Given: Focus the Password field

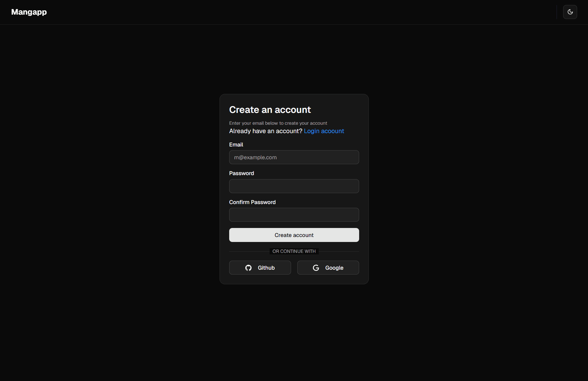Looking at the screenshot, I should 294,186.
